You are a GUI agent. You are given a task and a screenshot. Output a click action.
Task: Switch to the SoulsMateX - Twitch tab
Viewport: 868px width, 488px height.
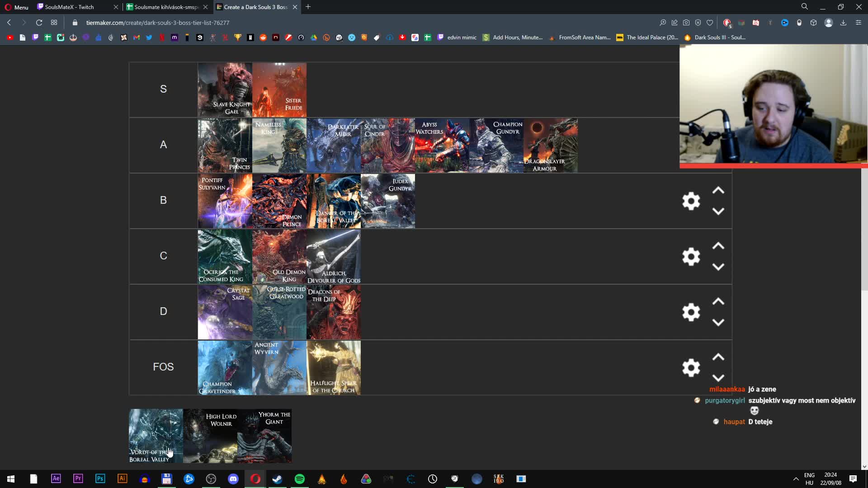pos(78,7)
